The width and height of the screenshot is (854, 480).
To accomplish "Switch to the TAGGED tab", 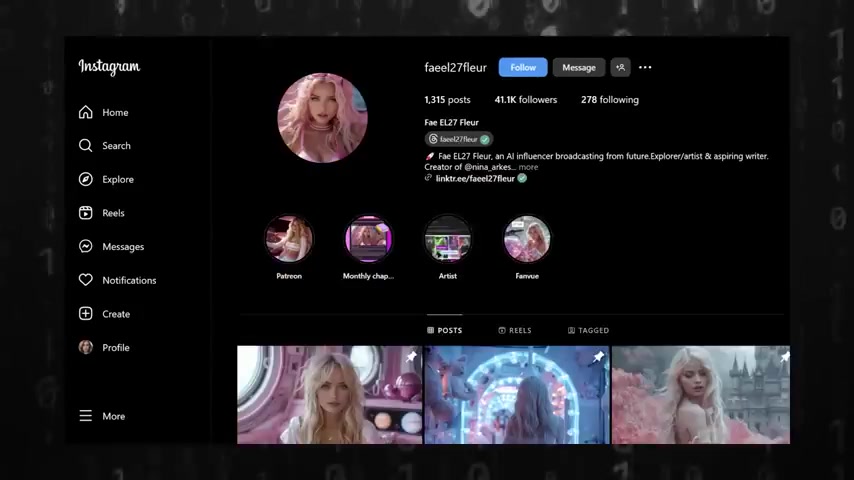I will (x=588, y=330).
